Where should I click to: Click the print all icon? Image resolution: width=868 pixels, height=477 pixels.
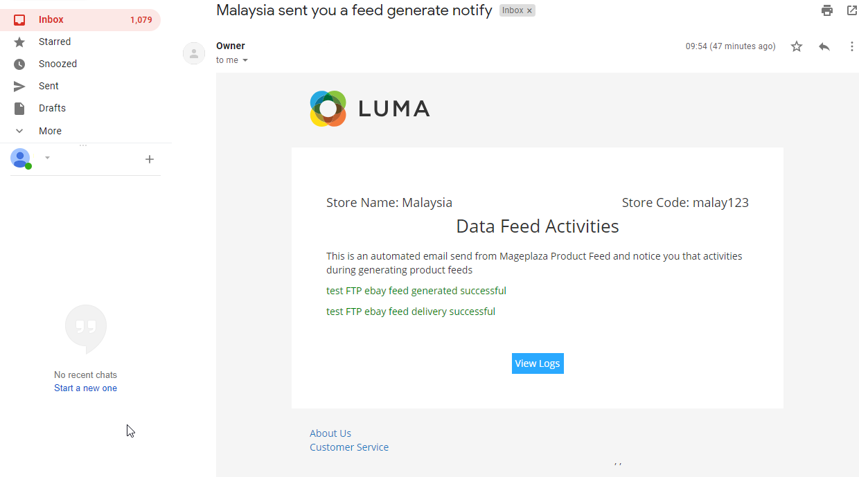tap(826, 10)
